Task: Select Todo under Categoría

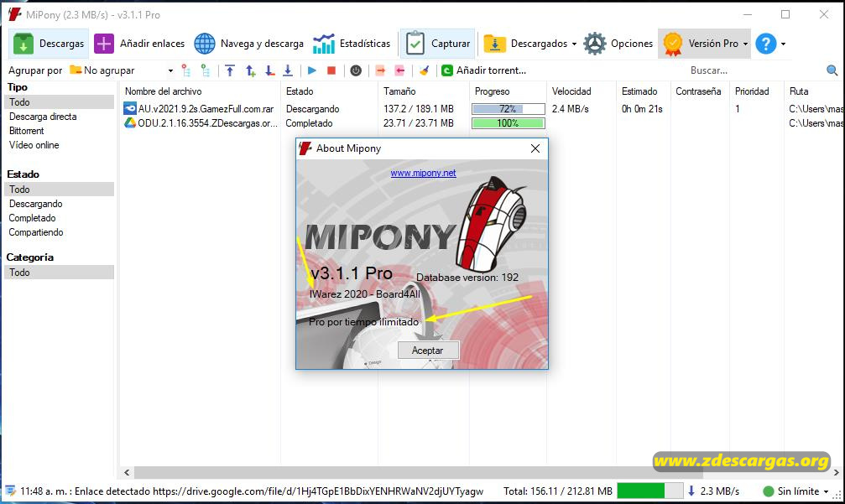Action: pos(60,272)
